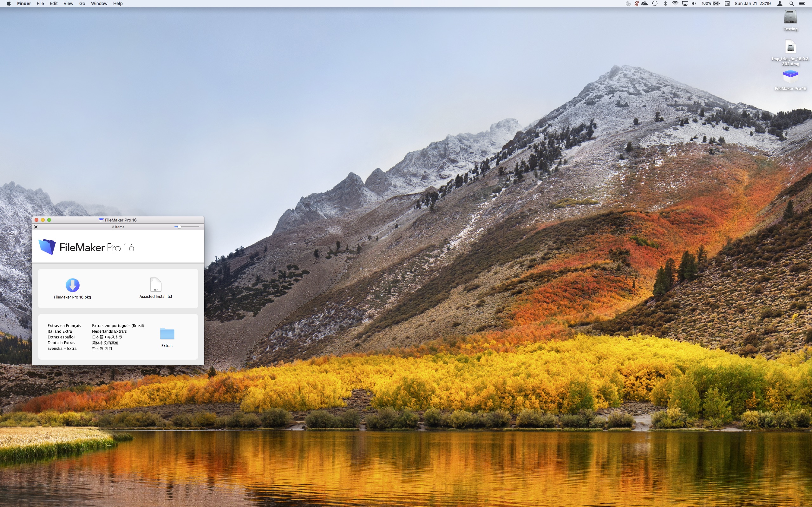812x507 pixels.
Task: Open the Go menu
Action: pos(82,4)
